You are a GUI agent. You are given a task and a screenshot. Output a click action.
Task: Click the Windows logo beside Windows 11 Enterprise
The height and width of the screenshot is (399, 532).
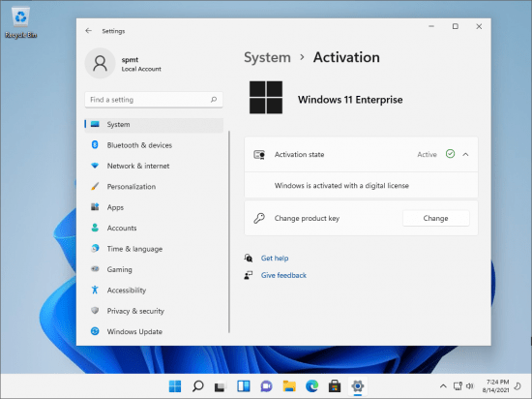[266, 98]
